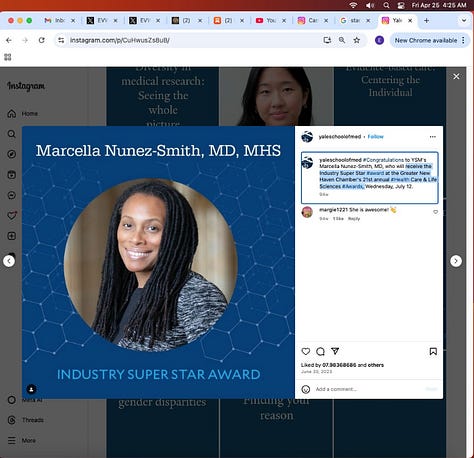The height and width of the screenshot is (458, 474).
Task: Open the More menu in sidebar
Action: 22,440
